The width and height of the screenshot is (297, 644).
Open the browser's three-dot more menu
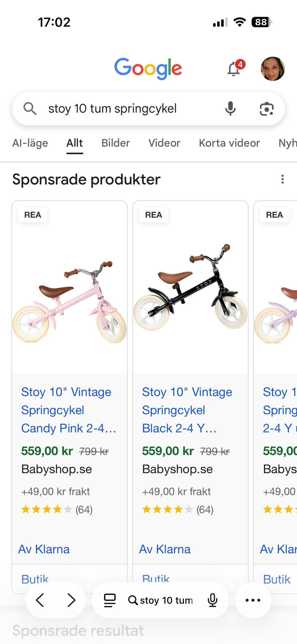[x=253, y=600]
